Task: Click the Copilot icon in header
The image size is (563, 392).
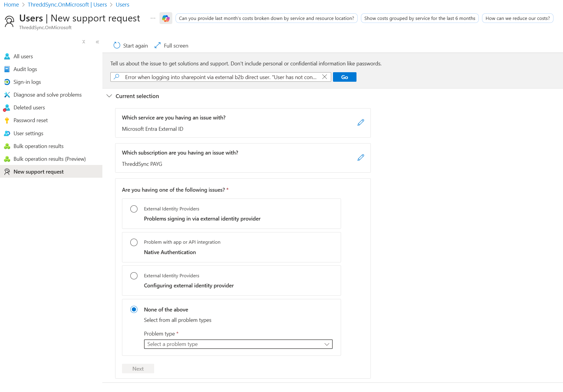Action: point(166,18)
